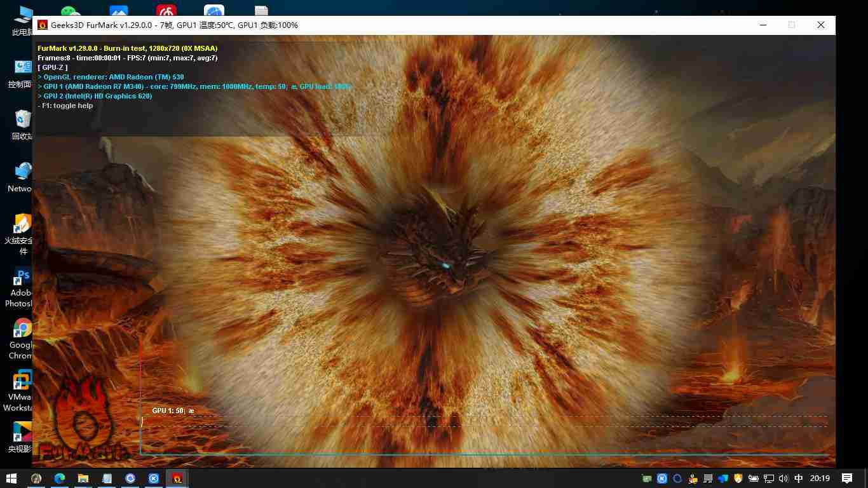Open the notification action center

847,478
